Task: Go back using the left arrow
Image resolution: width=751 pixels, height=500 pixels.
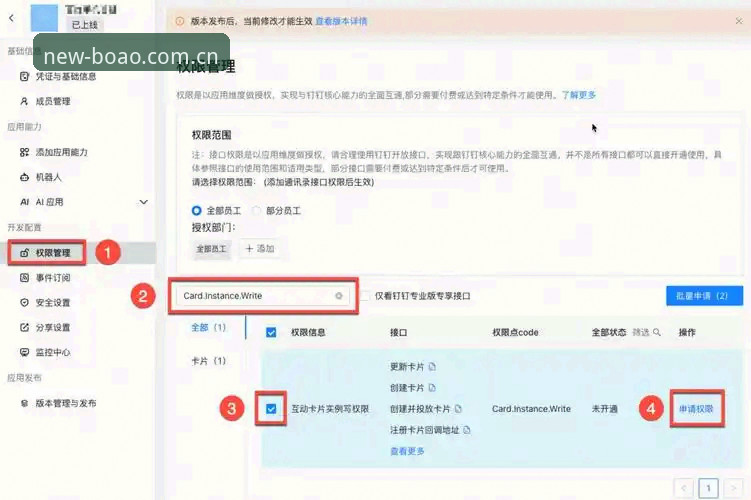Action: pos(11,18)
